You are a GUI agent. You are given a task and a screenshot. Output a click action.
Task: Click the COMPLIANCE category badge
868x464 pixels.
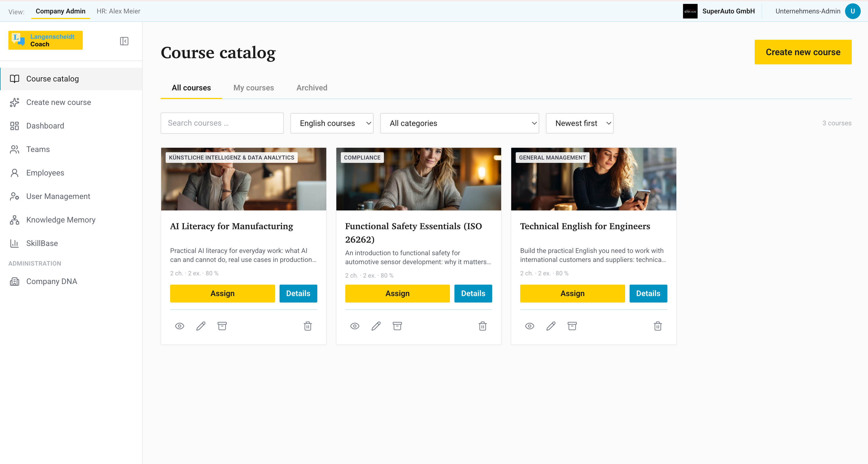click(x=362, y=157)
